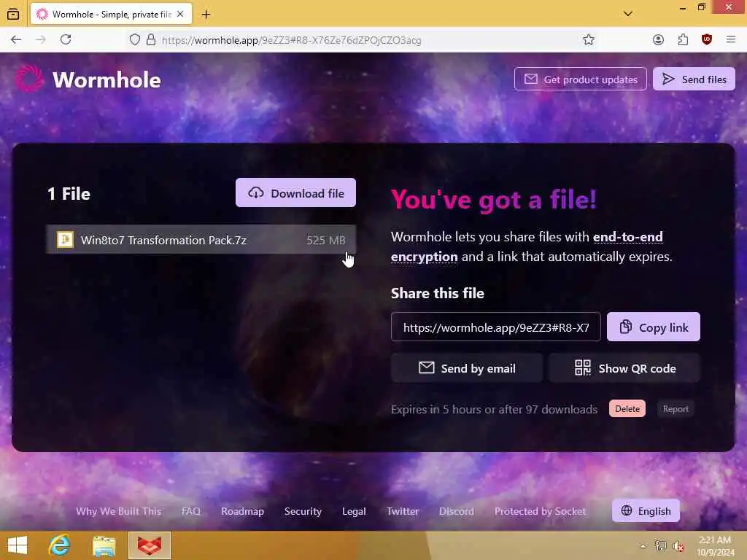Open the Protected by Socket link

click(x=541, y=511)
